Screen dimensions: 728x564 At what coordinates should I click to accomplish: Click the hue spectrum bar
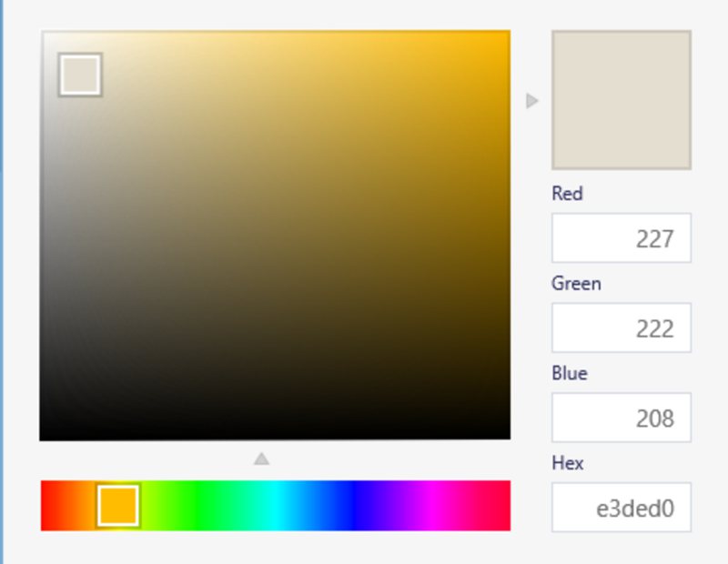pyautogui.click(x=276, y=506)
